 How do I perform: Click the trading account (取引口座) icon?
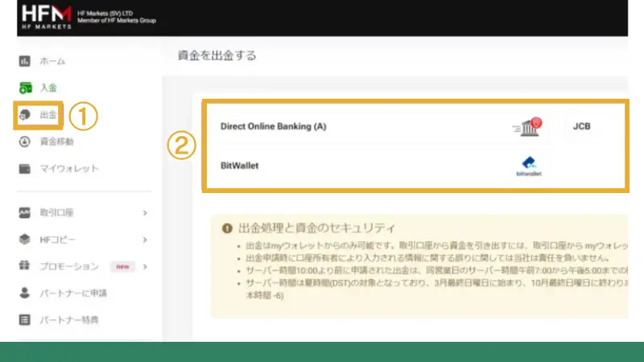pos(25,212)
